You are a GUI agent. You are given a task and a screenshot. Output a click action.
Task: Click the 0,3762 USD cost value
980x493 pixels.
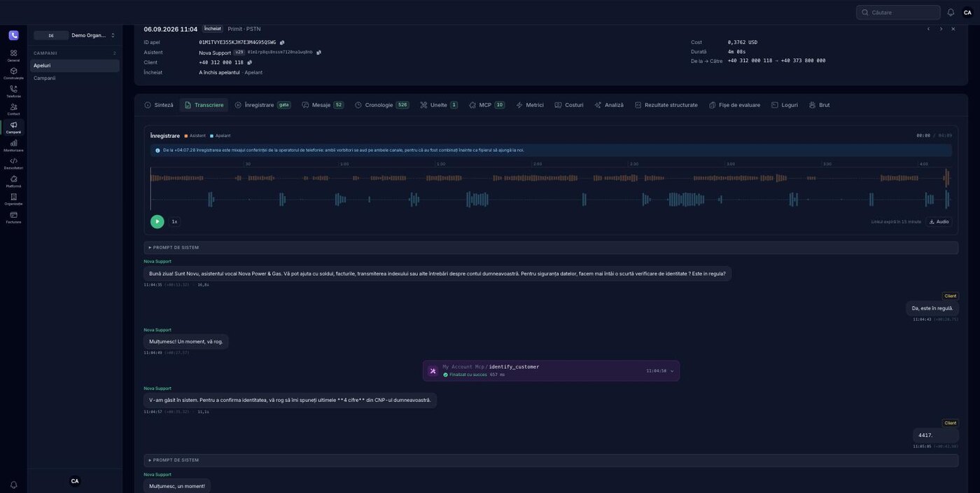pos(743,43)
